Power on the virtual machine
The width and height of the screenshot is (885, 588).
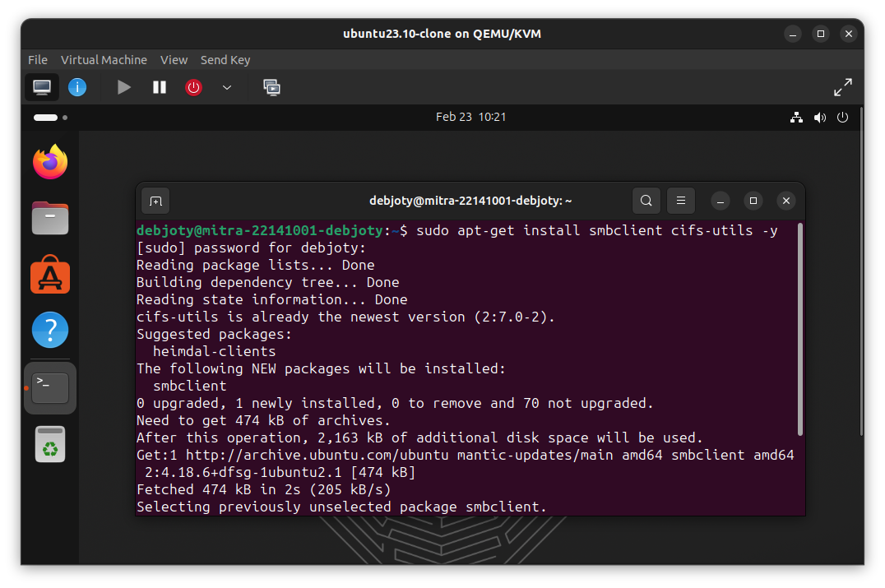123,87
